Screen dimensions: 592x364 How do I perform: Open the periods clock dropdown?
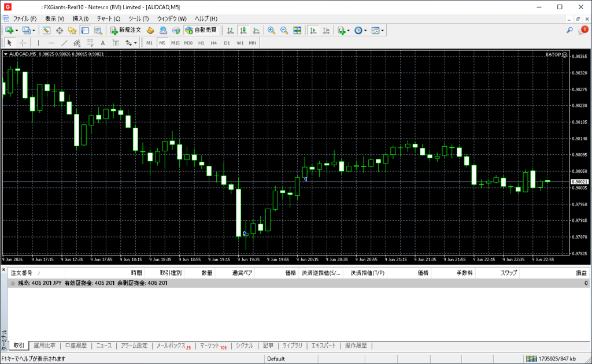click(360, 31)
